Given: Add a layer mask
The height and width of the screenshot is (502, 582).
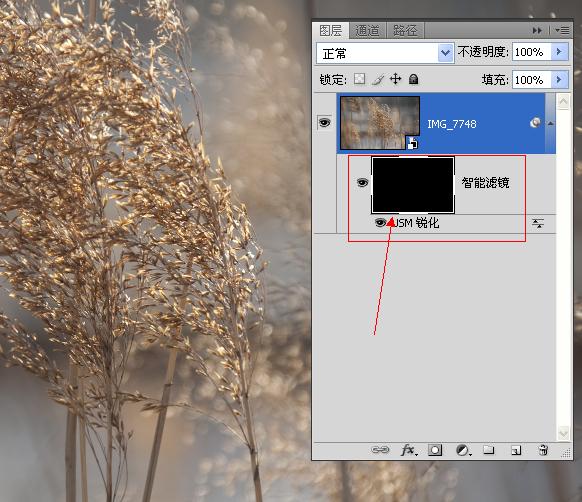Looking at the screenshot, I should click(435, 450).
